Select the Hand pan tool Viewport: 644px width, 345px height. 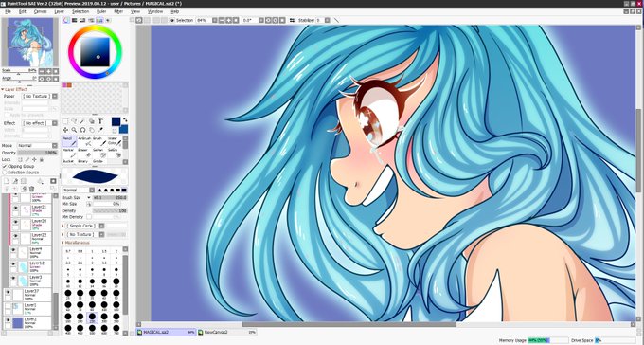pos(91,130)
